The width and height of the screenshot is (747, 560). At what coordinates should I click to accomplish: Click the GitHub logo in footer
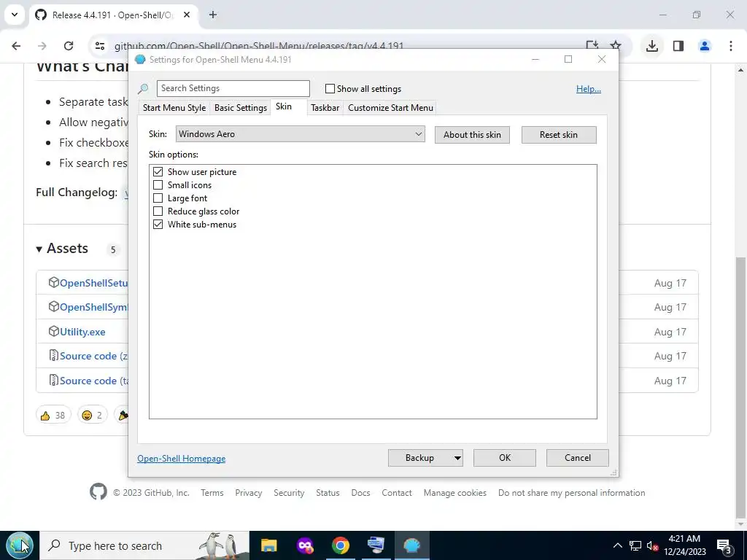(x=98, y=492)
